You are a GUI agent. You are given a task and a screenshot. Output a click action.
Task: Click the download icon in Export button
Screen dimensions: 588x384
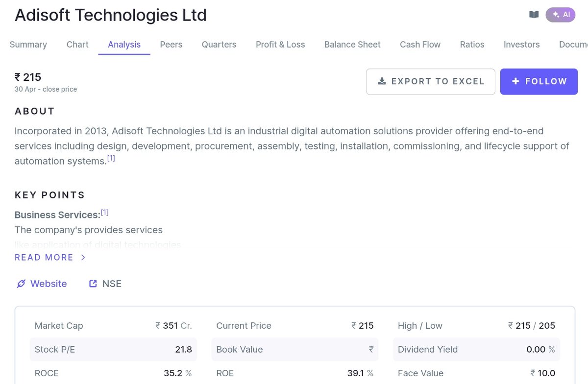pos(382,81)
